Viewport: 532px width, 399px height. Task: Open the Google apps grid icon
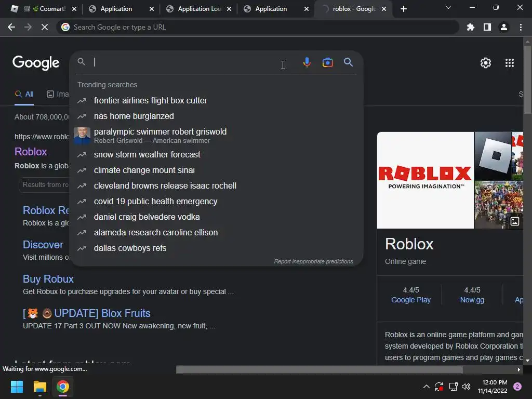point(509,63)
